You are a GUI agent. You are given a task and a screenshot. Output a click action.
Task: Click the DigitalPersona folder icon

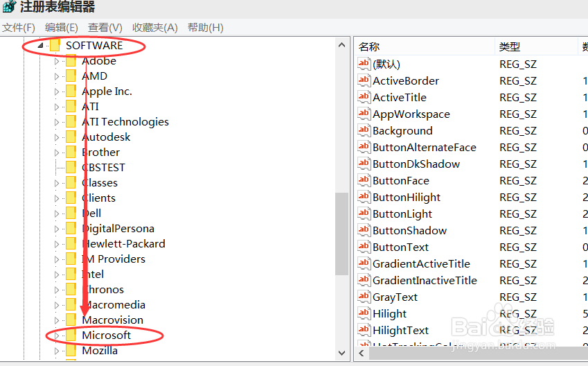pyautogui.click(x=71, y=228)
